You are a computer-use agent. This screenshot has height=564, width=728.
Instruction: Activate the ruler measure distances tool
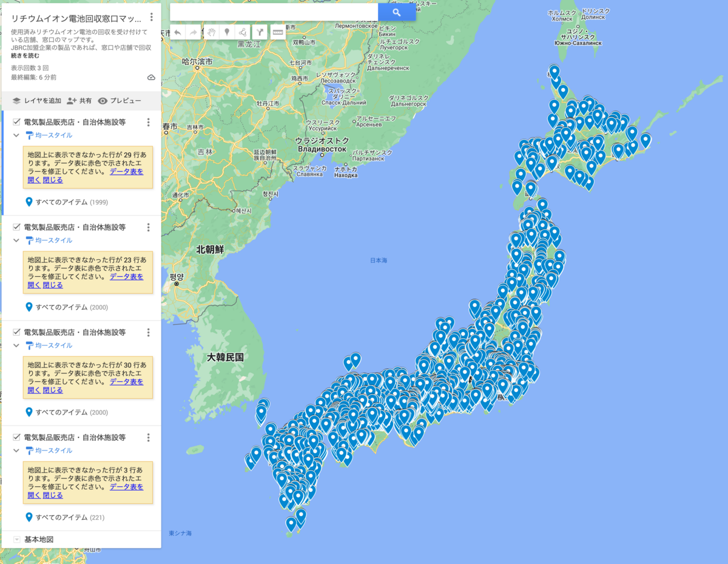pyautogui.click(x=278, y=32)
